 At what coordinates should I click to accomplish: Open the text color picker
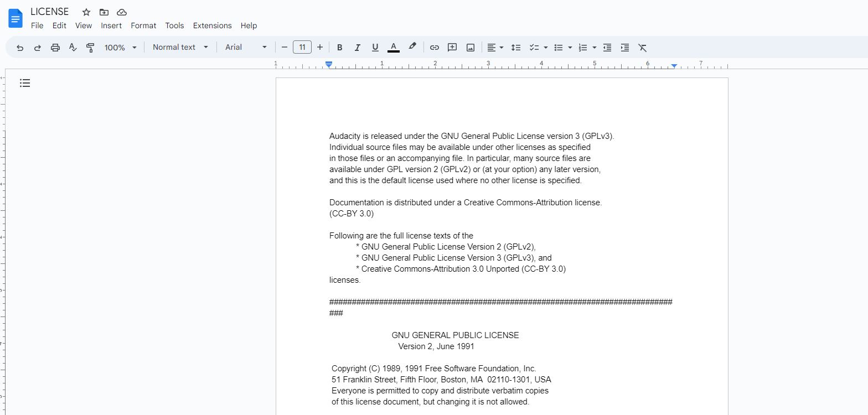pyautogui.click(x=394, y=48)
